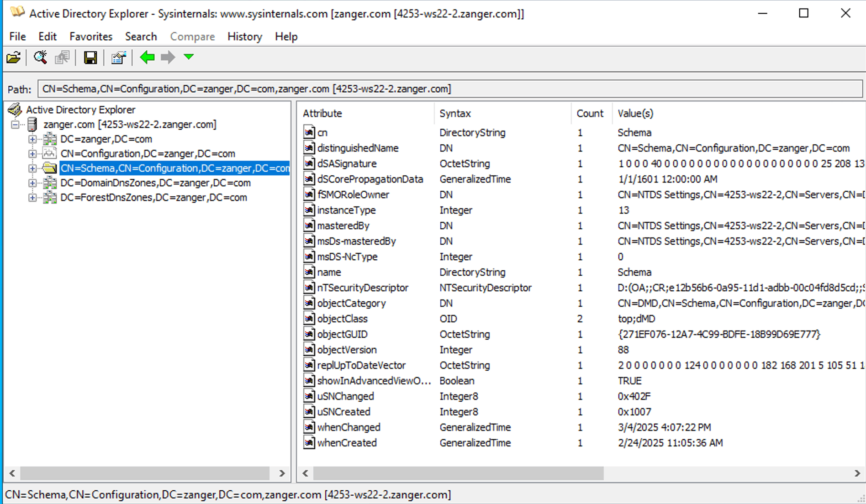Click the objectGUID attribute icon
866x504 pixels.
(309, 334)
